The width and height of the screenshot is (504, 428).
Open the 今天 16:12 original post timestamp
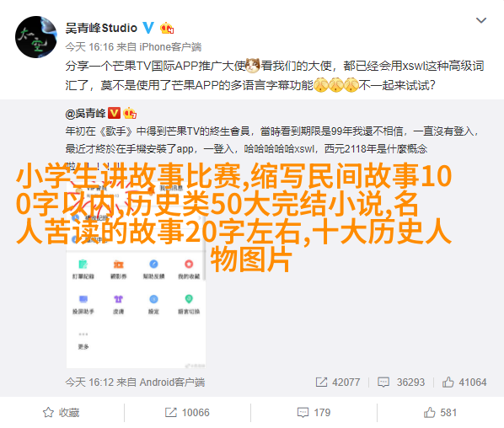(89, 382)
